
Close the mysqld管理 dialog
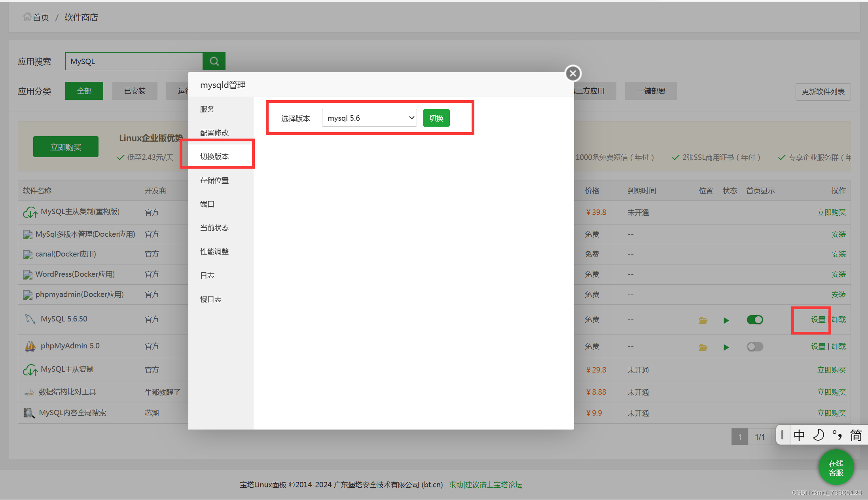click(x=573, y=73)
